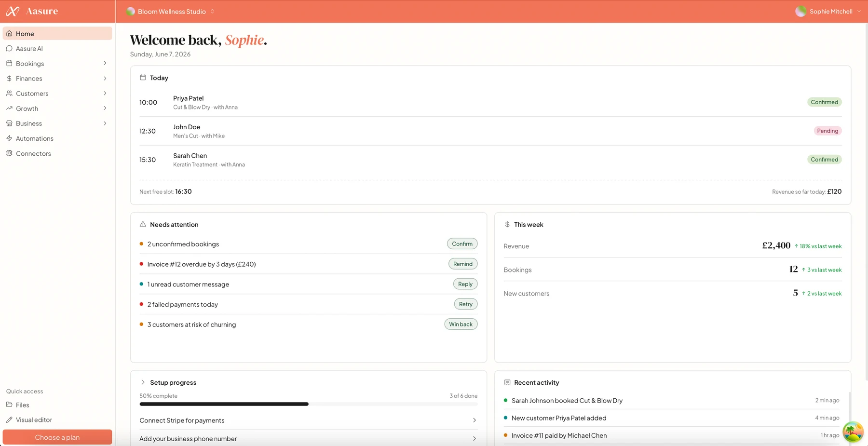Expand the Bookings submenu chevron
This screenshot has height=446, width=868.
click(105, 63)
